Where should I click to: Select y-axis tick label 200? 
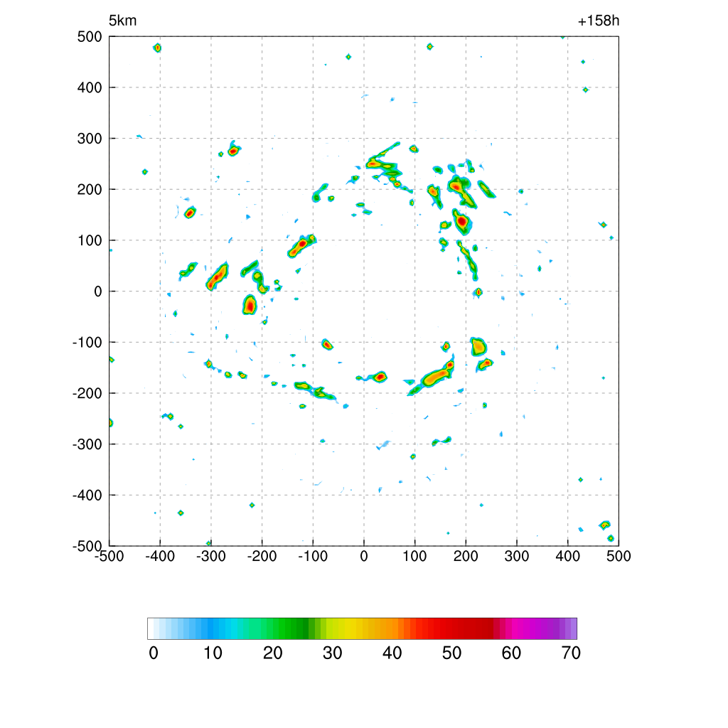point(90,189)
